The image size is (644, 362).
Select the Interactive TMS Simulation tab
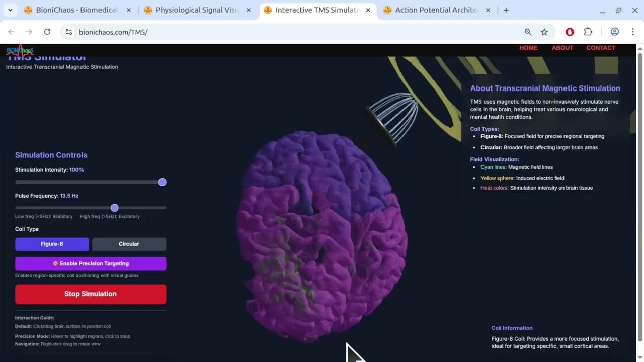coord(317,10)
